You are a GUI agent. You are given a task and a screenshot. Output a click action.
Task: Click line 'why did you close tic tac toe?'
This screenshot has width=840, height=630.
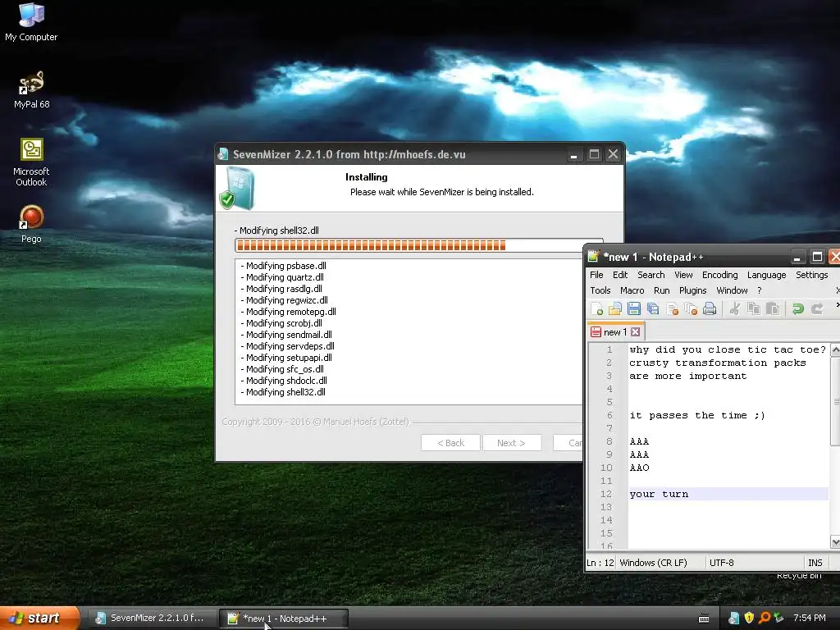click(x=728, y=349)
